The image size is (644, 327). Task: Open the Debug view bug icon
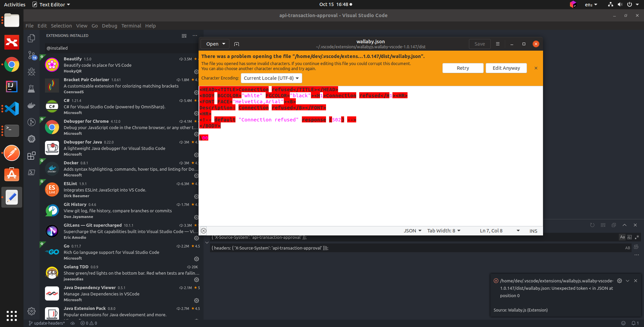tap(32, 72)
